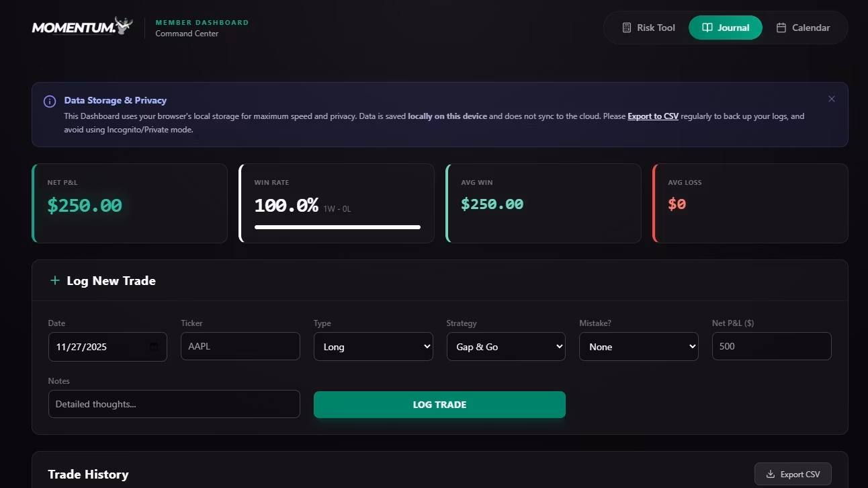The image size is (868, 488).
Task: Click the Risk Tool calculator icon
Action: click(627, 28)
